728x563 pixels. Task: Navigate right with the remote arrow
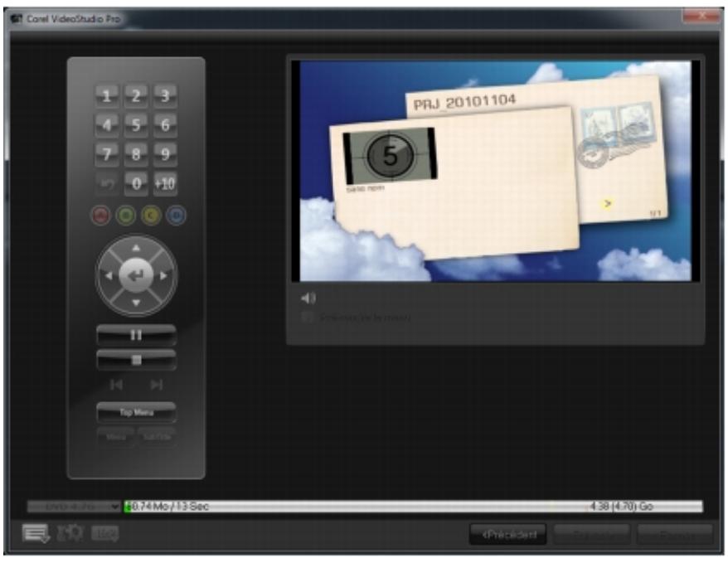[163, 276]
